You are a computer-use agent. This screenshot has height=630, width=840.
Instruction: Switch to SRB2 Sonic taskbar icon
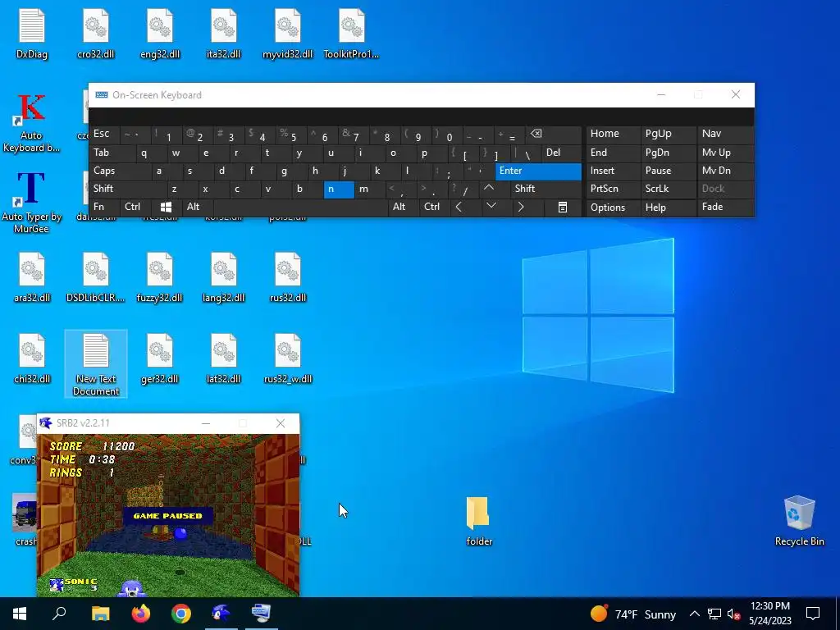click(x=221, y=614)
